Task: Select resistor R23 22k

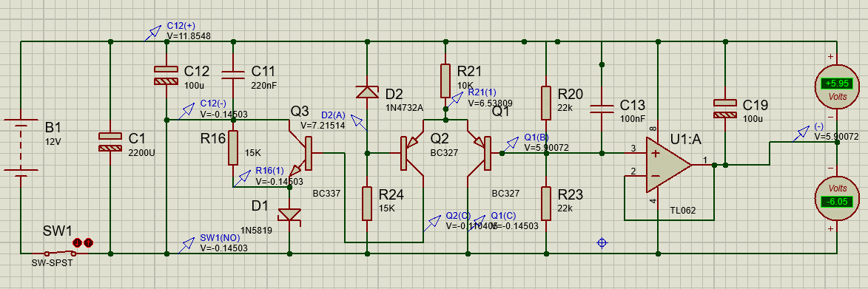Action: [x=546, y=203]
